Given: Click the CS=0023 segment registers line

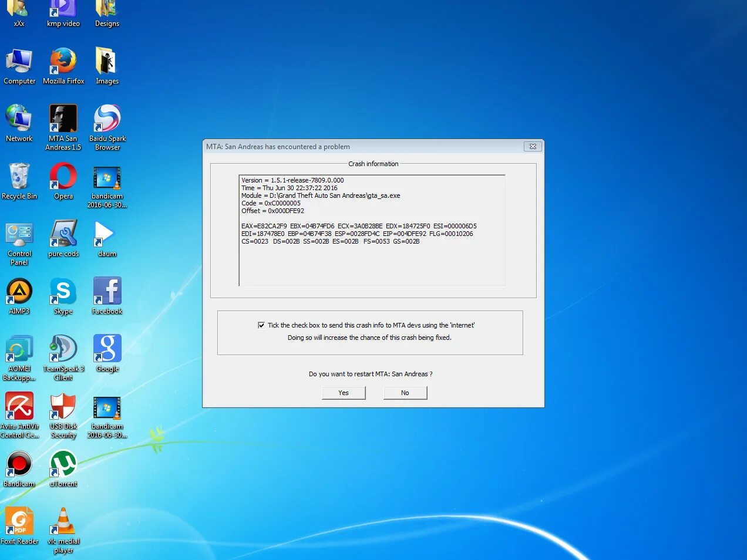Looking at the screenshot, I should pyautogui.click(x=330, y=241).
